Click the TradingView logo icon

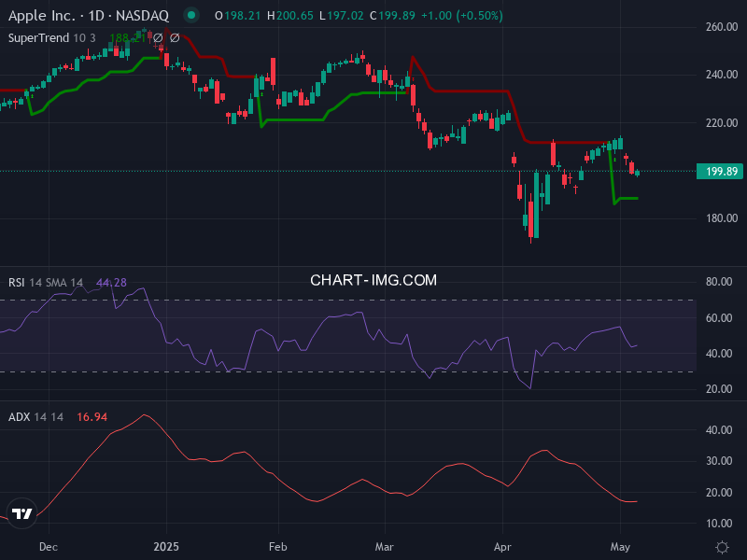pos(21,513)
